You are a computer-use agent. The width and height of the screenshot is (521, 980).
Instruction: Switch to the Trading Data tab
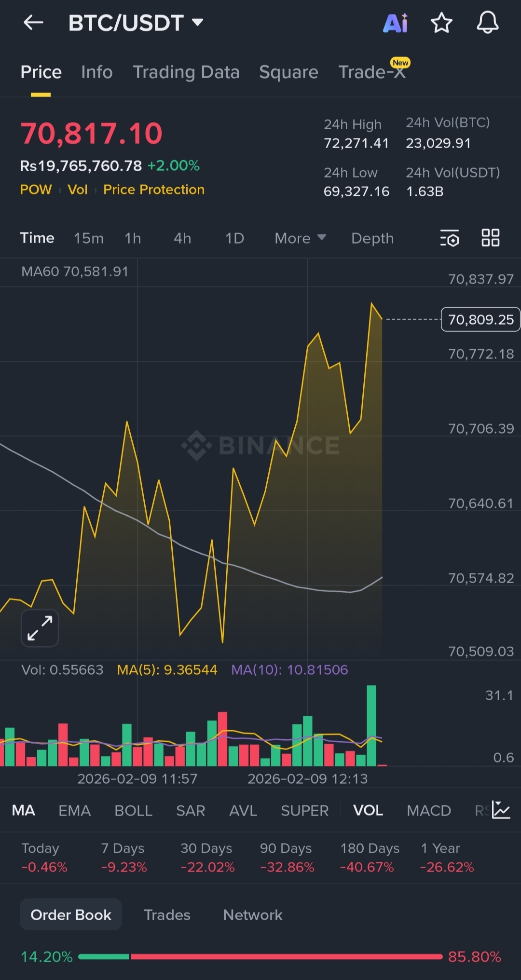pos(186,72)
